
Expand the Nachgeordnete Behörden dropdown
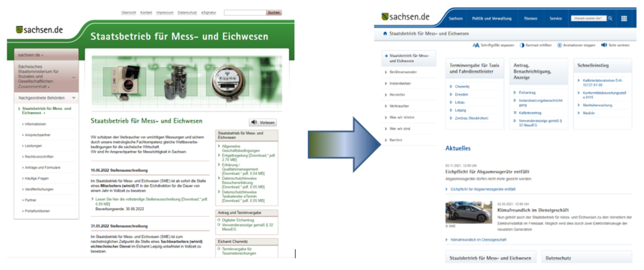tap(73, 98)
